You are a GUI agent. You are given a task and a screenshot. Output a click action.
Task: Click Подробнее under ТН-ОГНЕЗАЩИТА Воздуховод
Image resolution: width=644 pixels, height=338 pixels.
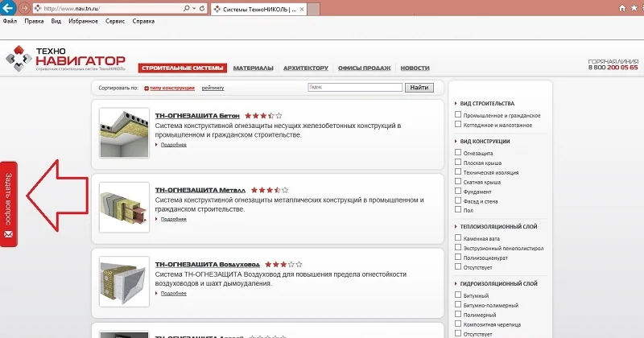click(x=173, y=293)
